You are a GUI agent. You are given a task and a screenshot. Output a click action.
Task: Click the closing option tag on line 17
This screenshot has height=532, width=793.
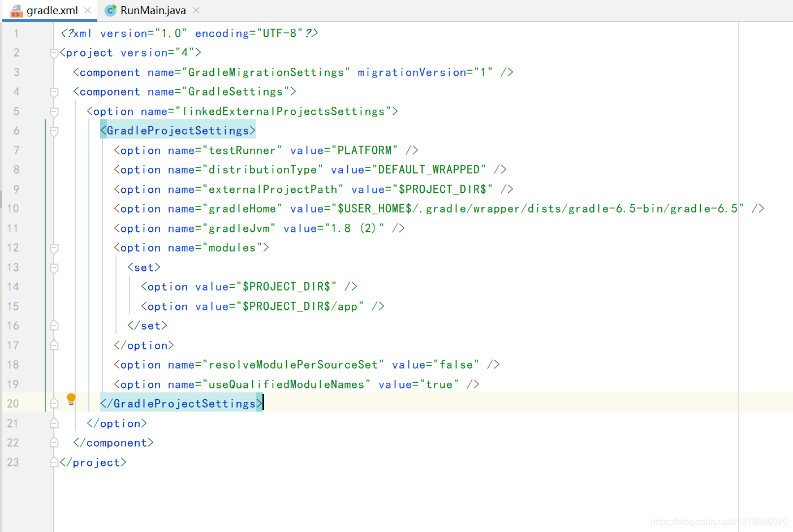coord(144,345)
